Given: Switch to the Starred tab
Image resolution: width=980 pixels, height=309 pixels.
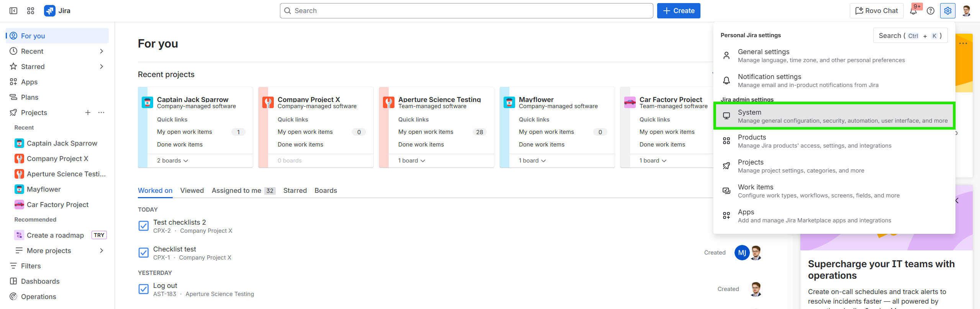Looking at the screenshot, I should (295, 191).
